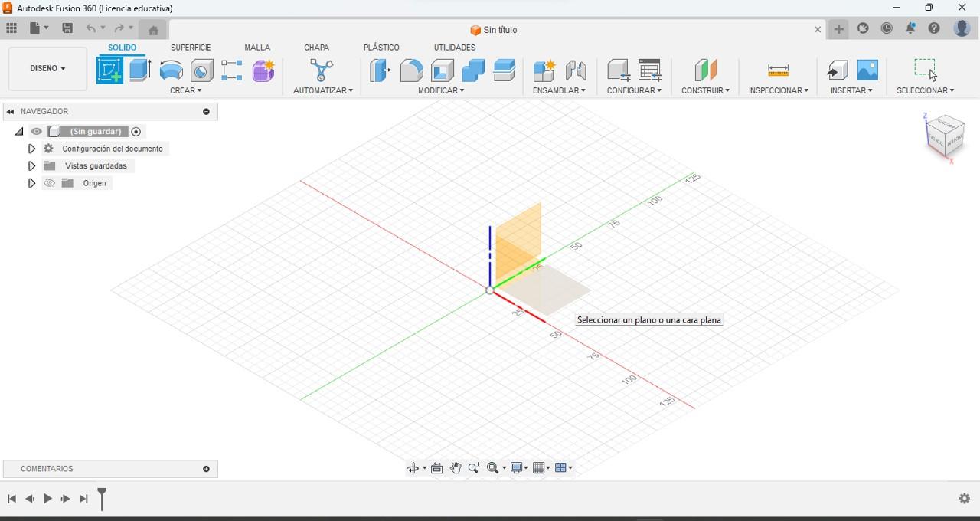
Task: Click the Insert Canvas image icon
Action: 867,70
